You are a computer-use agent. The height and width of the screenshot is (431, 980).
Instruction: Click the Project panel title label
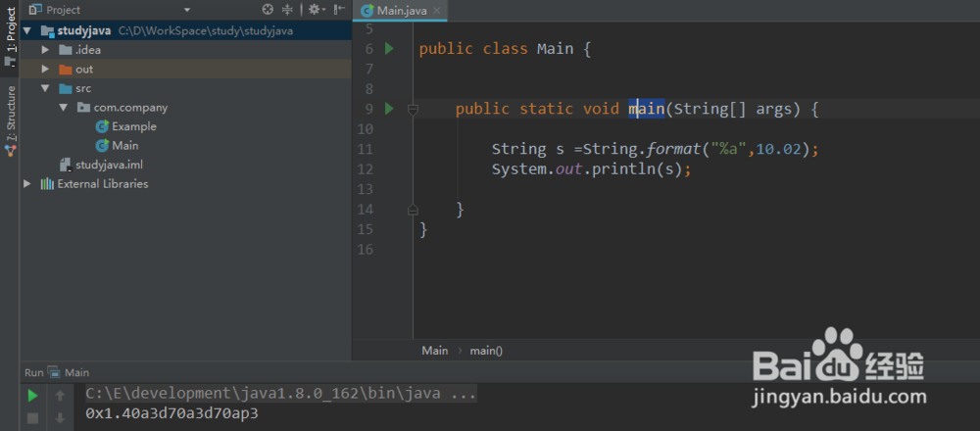(63, 10)
